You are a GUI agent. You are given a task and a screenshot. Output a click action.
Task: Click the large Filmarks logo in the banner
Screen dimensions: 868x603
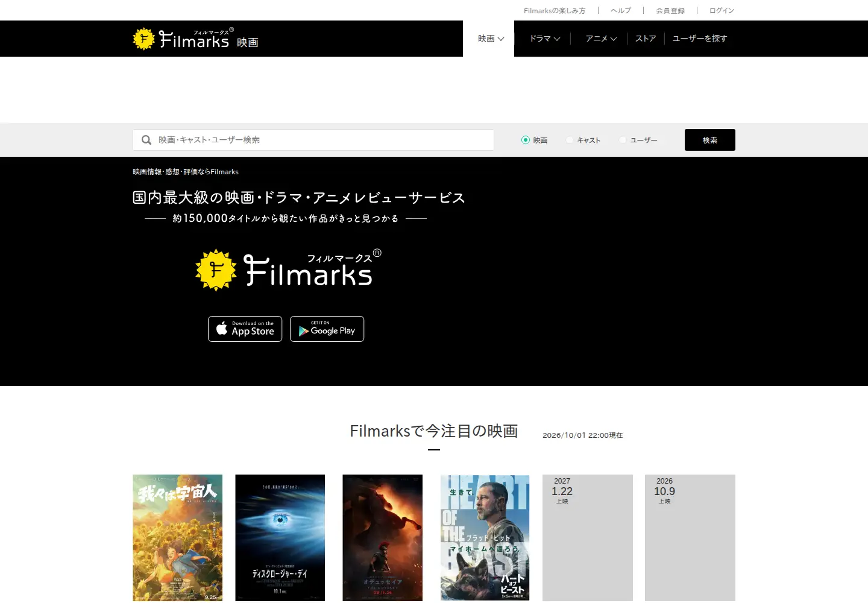click(289, 270)
